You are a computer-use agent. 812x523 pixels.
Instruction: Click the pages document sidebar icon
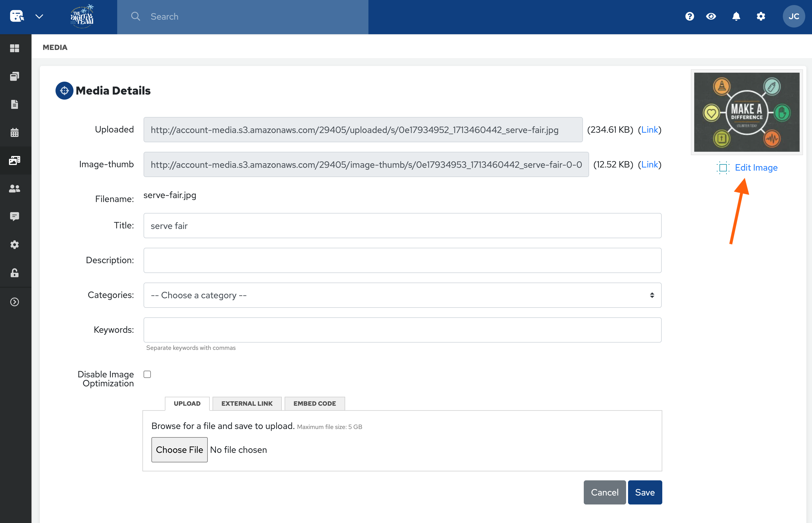tap(15, 104)
